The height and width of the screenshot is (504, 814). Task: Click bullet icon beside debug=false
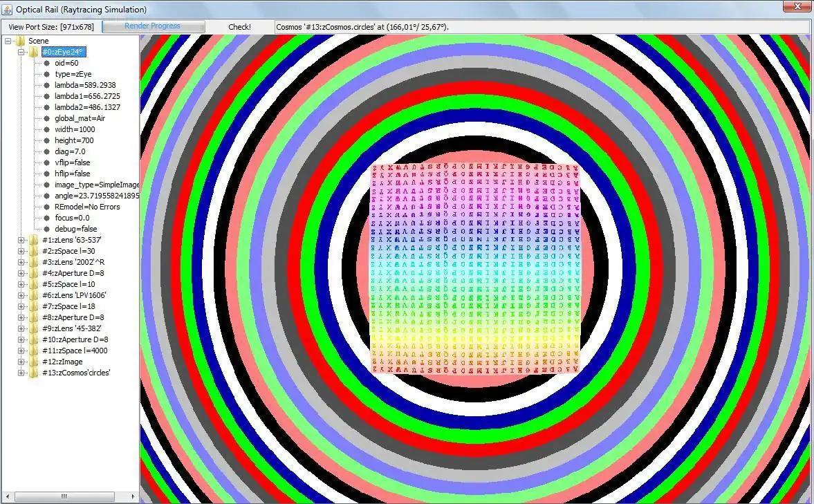47,229
